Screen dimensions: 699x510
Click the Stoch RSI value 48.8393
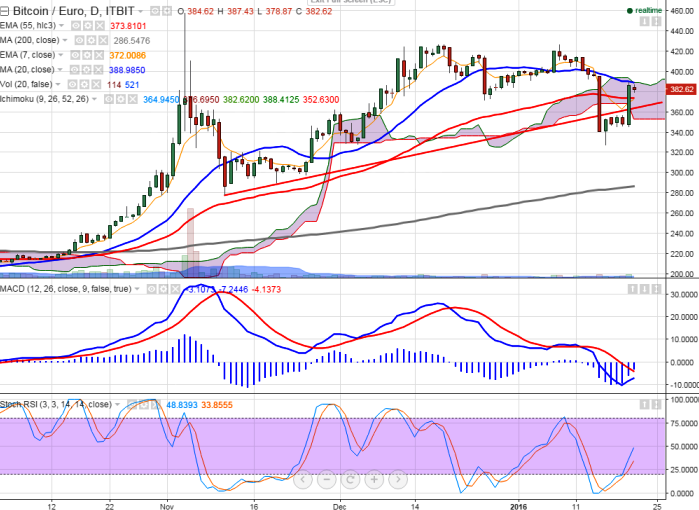coord(182,405)
